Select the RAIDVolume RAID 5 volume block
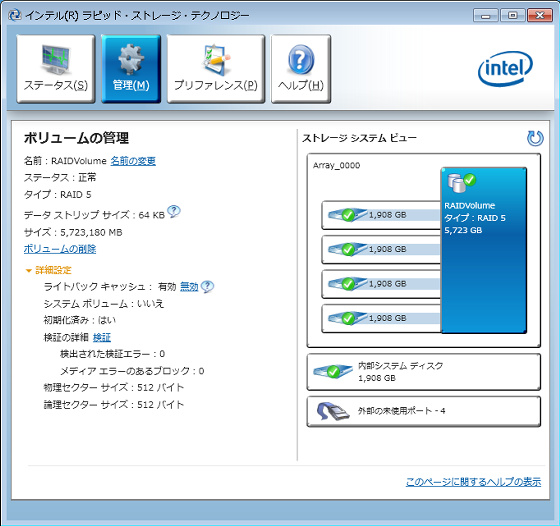 (484, 250)
